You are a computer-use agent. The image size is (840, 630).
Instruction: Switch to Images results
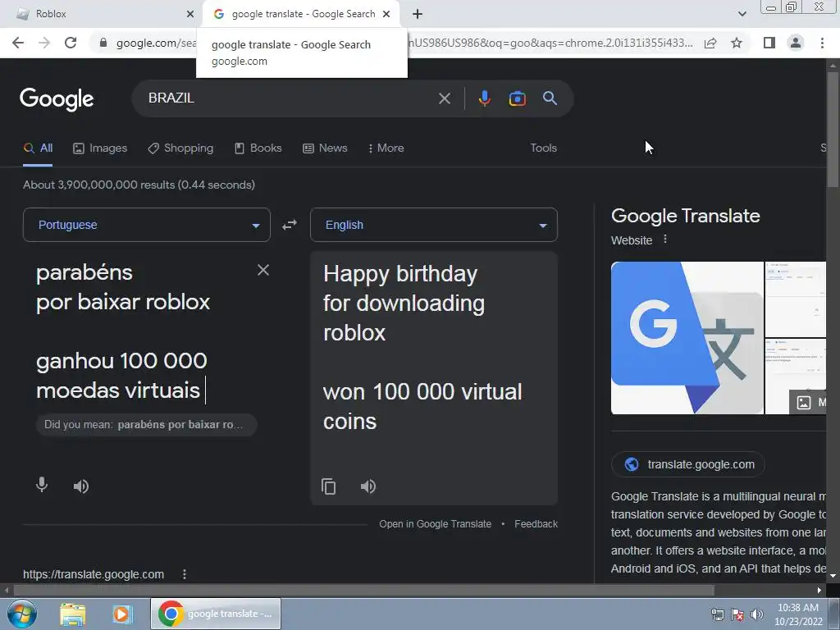click(99, 148)
